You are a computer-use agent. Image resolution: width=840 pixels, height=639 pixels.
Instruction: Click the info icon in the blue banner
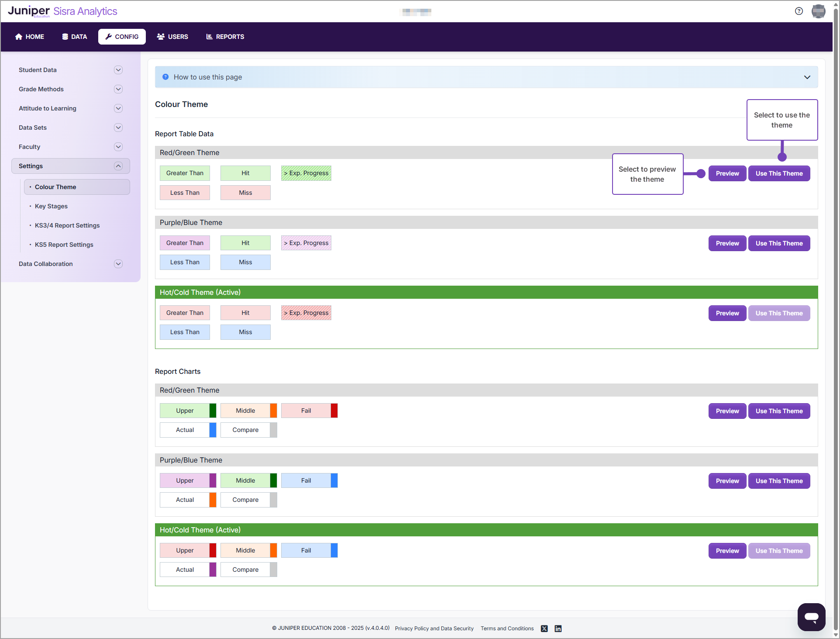pos(165,76)
